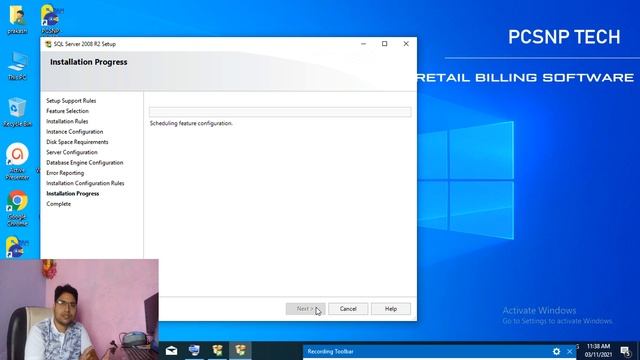Select Error Reporting step

coord(65,173)
